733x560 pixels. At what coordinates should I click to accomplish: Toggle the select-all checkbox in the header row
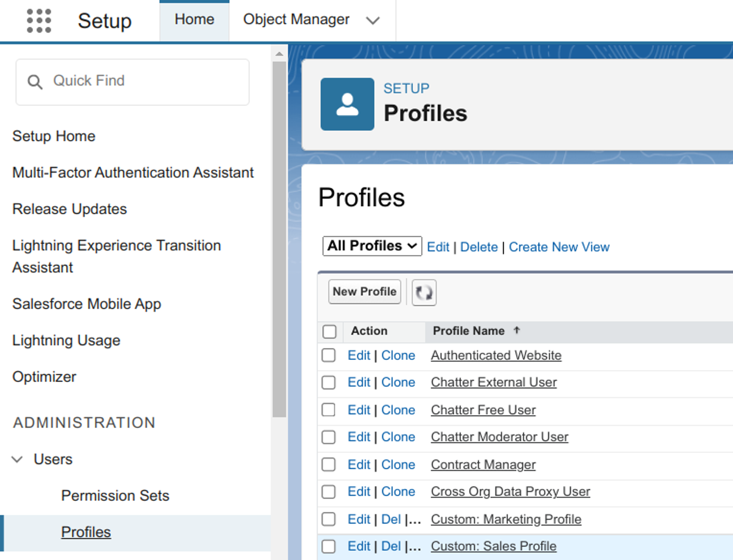point(329,331)
